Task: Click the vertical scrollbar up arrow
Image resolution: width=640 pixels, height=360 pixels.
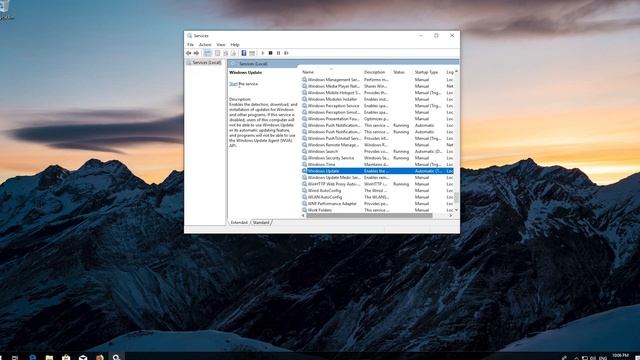Action: coord(456,71)
